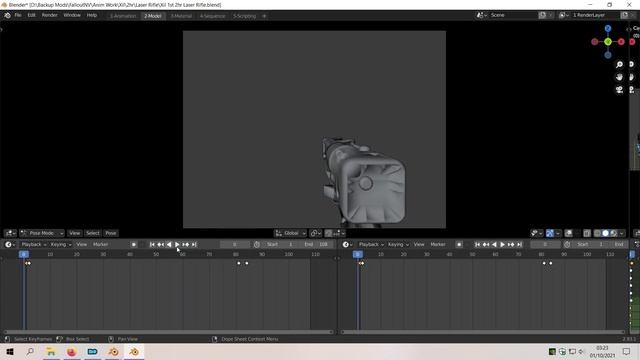Screen dimensions: 640x360
Task: Click the zoom magnifier viewport icon
Action: pyautogui.click(x=619, y=64)
